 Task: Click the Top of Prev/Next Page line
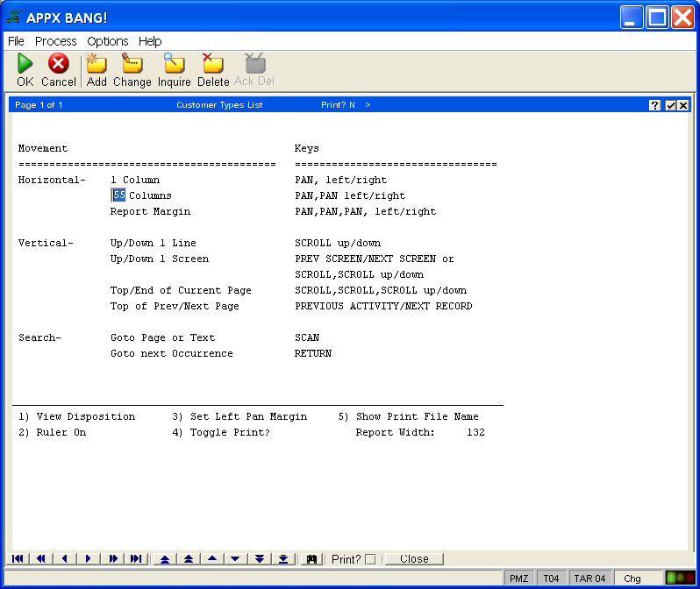[x=175, y=306]
